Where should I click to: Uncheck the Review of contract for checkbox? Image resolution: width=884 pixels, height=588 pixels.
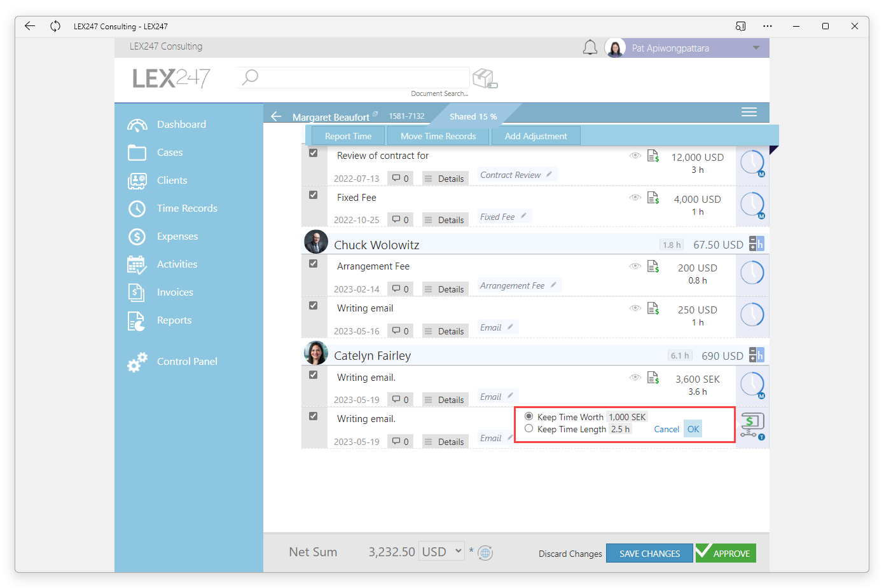(314, 153)
